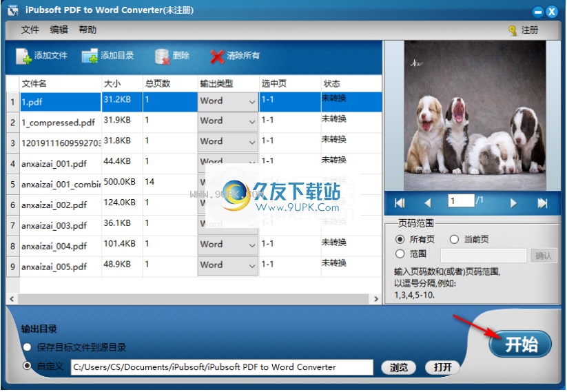This screenshot has width=567, height=392.
Task: Click the page range input field
Action: tap(484, 256)
